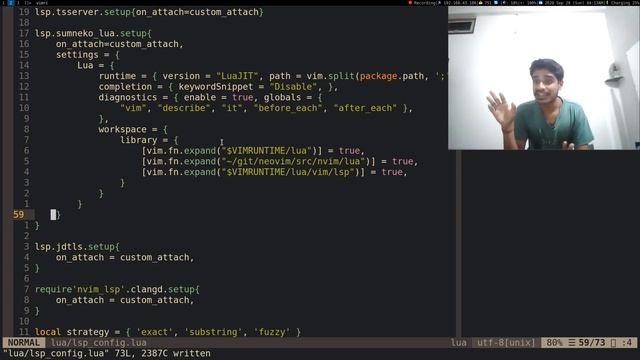Viewport: 640px width, 360px height.
Task: Click on_attach = custom_attach under clangd
Action: click(125, 300)
